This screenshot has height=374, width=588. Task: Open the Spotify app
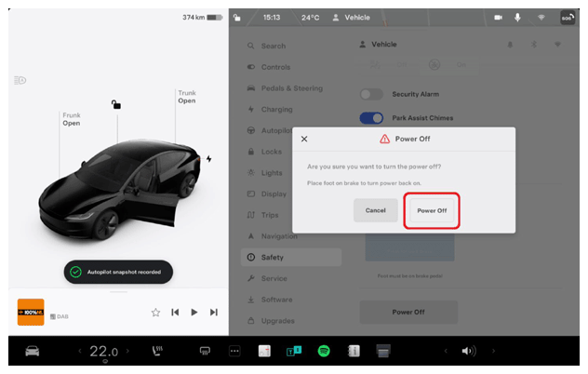point(324,351)
